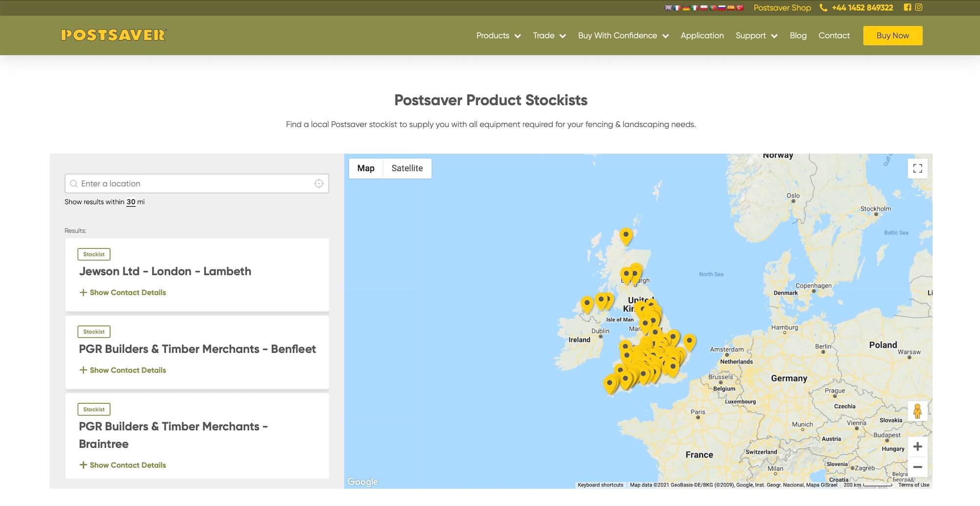This screenshot has height=506, width=980.
Task: Select the marker at Cornwall's southwest tip
Action: coord(610,385)
